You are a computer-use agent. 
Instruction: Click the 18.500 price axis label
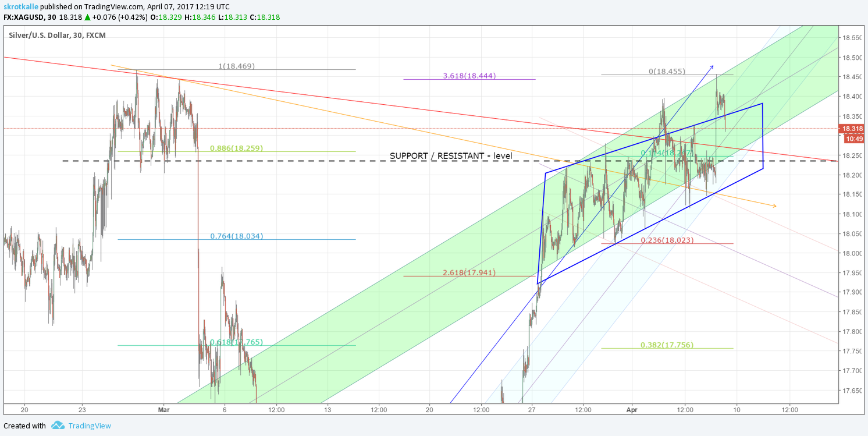[x=852, y=58]
